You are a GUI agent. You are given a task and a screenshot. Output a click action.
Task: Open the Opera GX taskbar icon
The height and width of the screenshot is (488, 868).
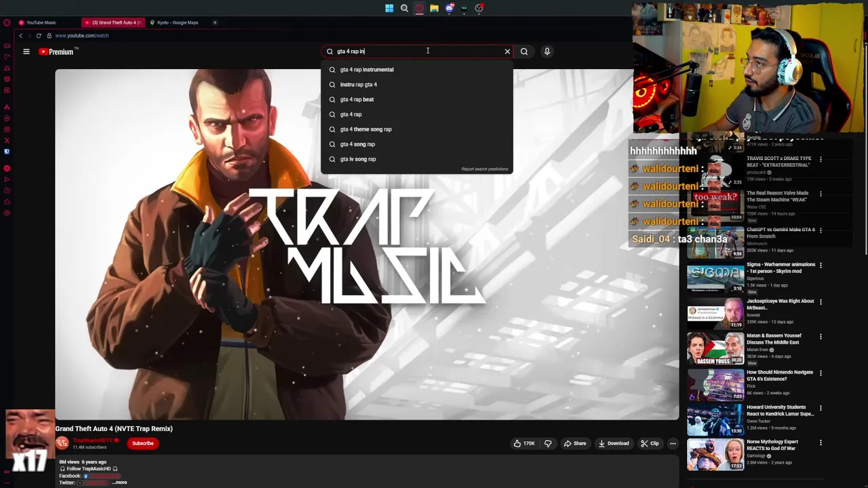[x=419, y=8]
